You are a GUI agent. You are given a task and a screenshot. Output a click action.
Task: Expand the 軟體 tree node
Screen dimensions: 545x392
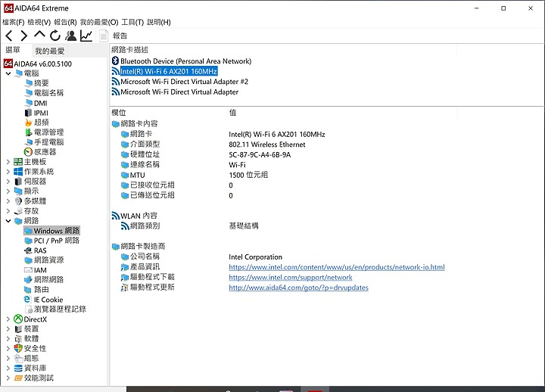pos(8,338)
